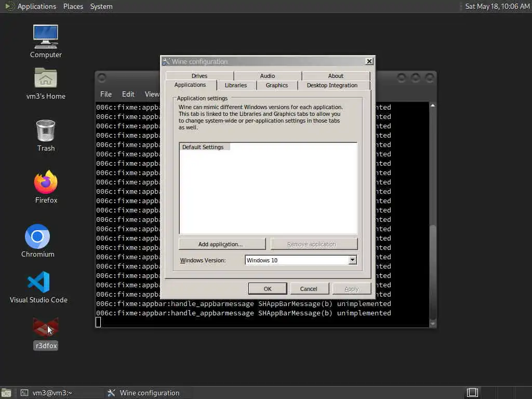Screen dimensions: 532x399
Task: Click the Wine icon in dialog title bar
Action: click(x=166, y=61)
